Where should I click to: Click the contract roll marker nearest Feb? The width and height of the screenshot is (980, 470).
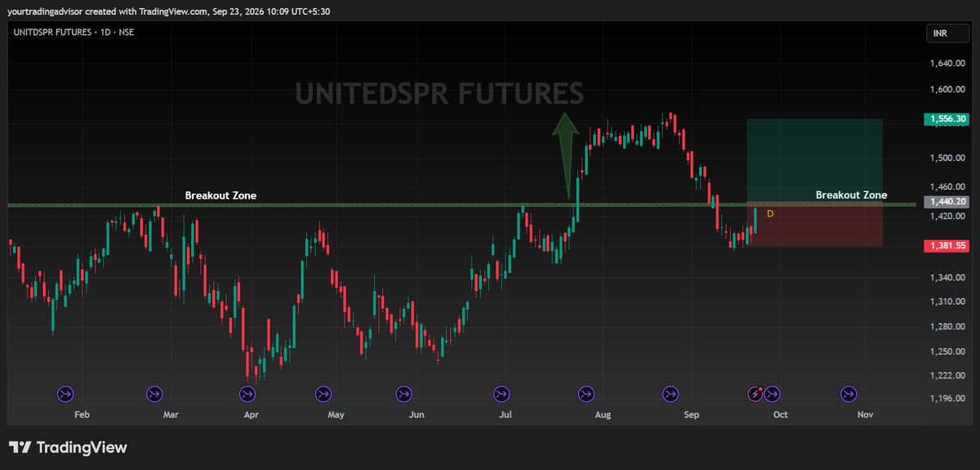(x=65, y=394)
